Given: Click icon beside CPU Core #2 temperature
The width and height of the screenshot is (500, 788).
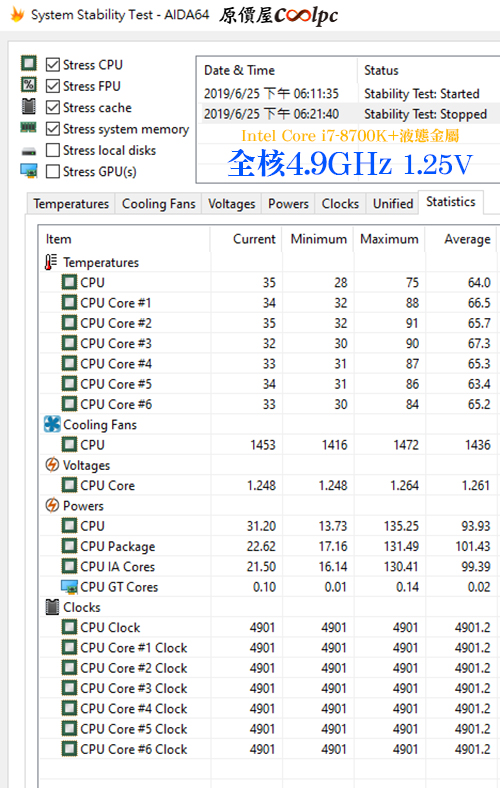Looking at the screenshot, I should 69,323.
